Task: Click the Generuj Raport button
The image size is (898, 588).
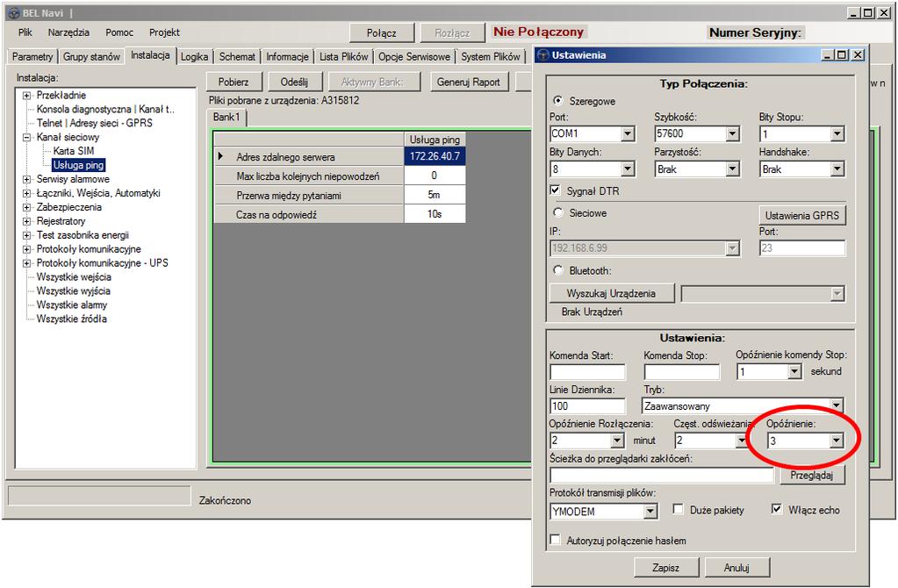Action: coord(469,82)
